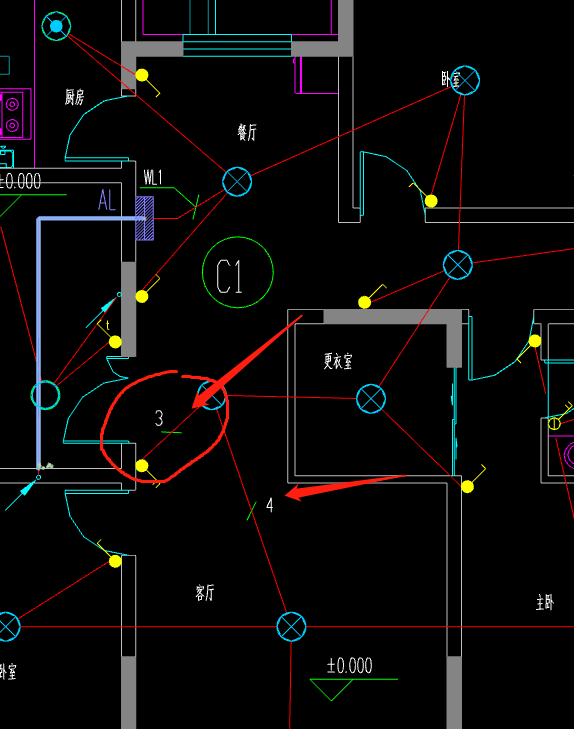
Task: Pick the lamp symbol inside the 更衣室 room
Action: (x=371, y=398)
